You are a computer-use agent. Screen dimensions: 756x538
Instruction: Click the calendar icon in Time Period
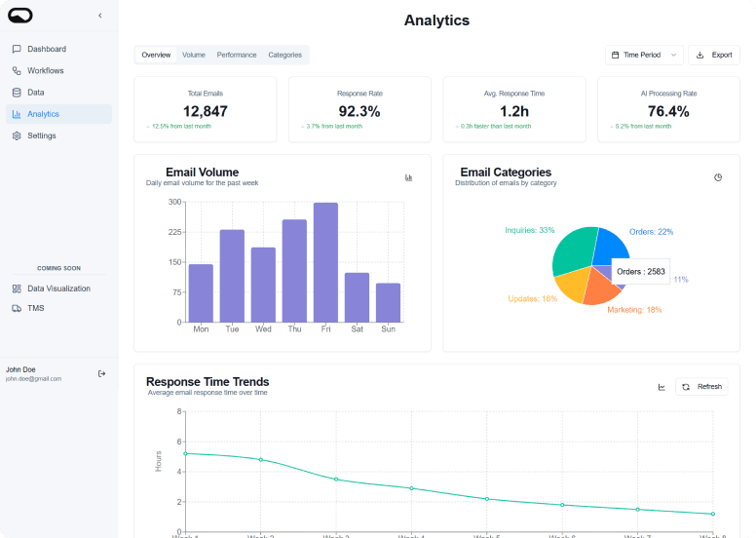(x=615, y=55)
